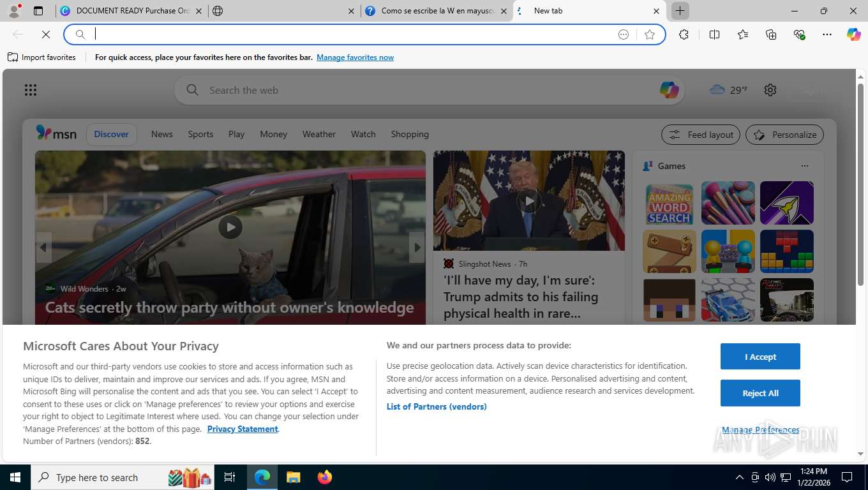The image size is (868, 490).
Task: Open the Collections icon
Action: click(771, 34)
